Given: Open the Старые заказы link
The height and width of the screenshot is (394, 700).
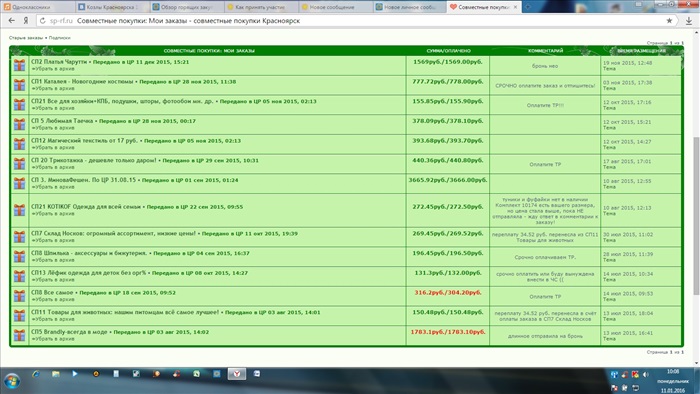Looking at the screenshot, I should pyautogui.click(x=26, y=38).
